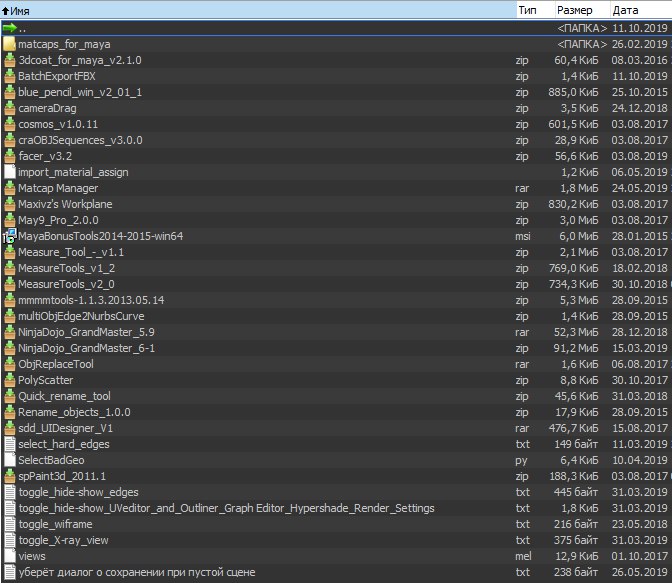Viewport: 672px width, 583px height.
Task: Click the size value 885,0 КиБ
Action: pyautogui.click(x=573, y=92)
